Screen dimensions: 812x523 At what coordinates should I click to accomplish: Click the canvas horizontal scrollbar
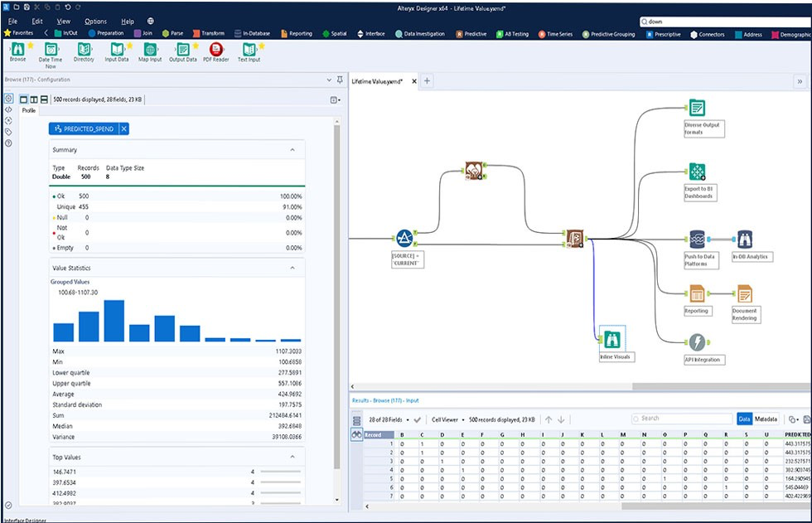point(722,386)
